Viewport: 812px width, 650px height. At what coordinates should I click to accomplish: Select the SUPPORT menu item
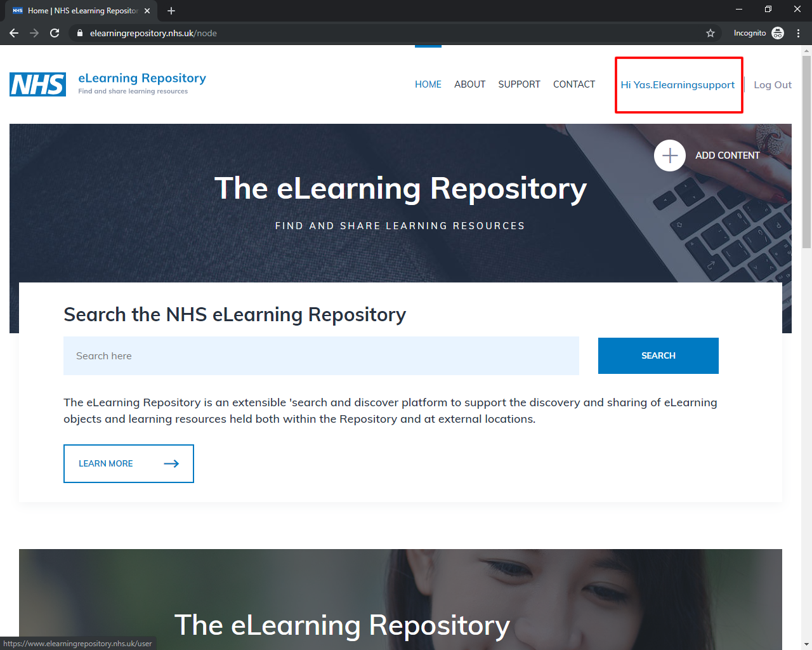click(x=519, y=84)
